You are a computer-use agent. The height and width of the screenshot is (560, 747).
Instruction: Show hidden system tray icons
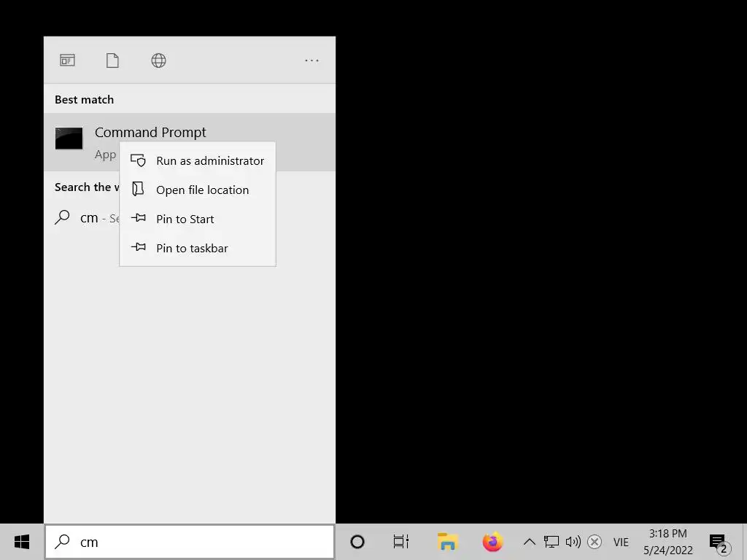(530, 542)
